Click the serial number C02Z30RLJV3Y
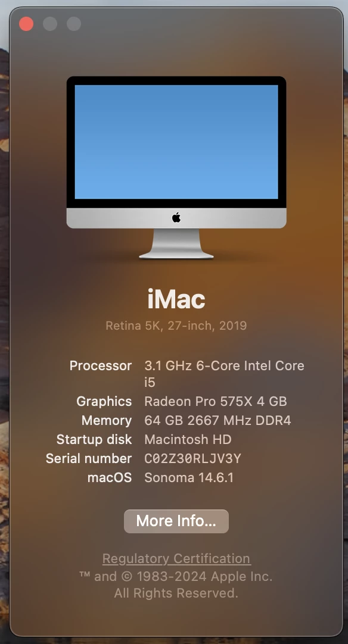The width and height of the screenshot is (348, 644). tap(192, 458)
